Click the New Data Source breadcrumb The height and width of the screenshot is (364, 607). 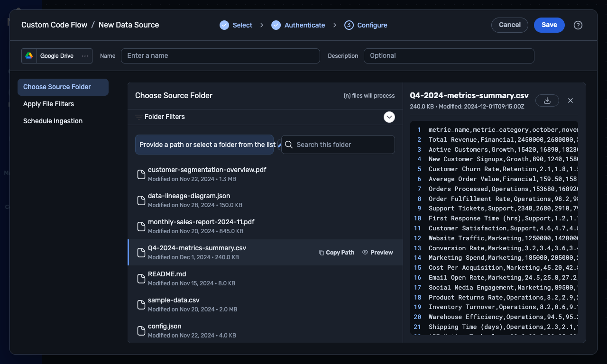[x=129, y=25]
